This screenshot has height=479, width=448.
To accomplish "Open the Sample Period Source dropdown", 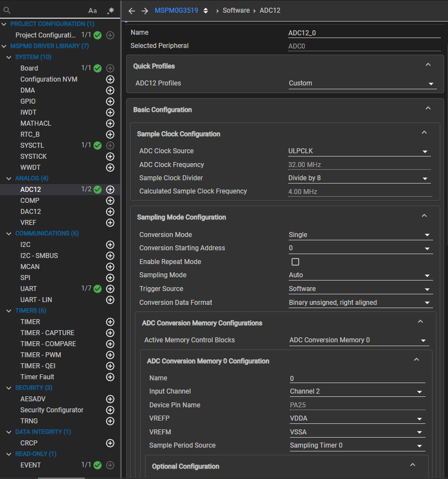I will click(357, 446).
